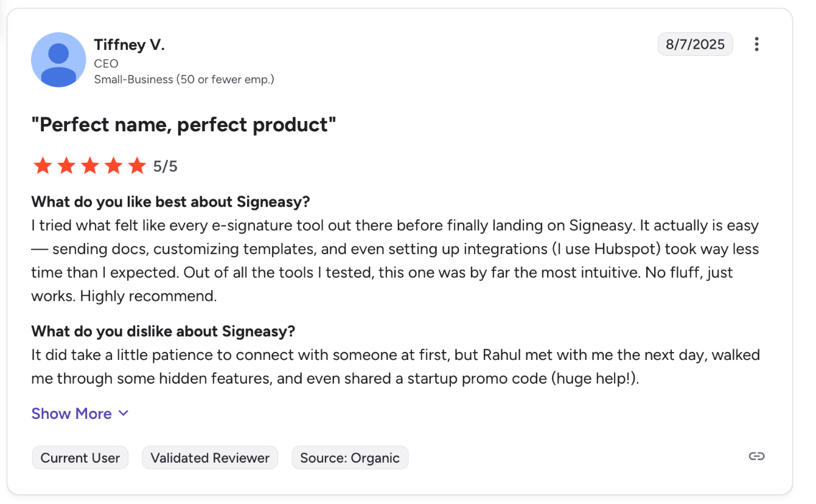Screen dimensions: 816x504
Task: Open reviewer name Tiffney V.
Action: [129, 44]
